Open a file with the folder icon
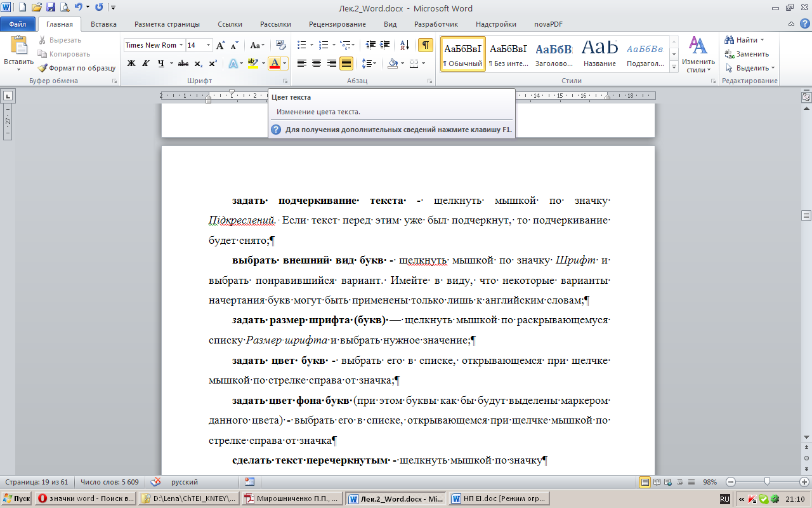The image size is (812, 508). coord(36,8)
